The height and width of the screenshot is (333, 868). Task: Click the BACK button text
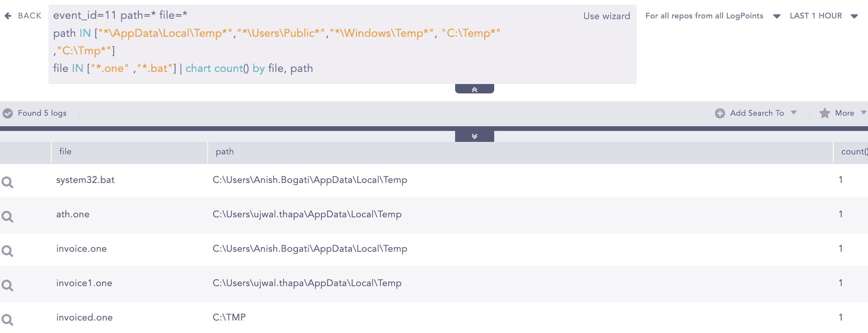point(30,16)
